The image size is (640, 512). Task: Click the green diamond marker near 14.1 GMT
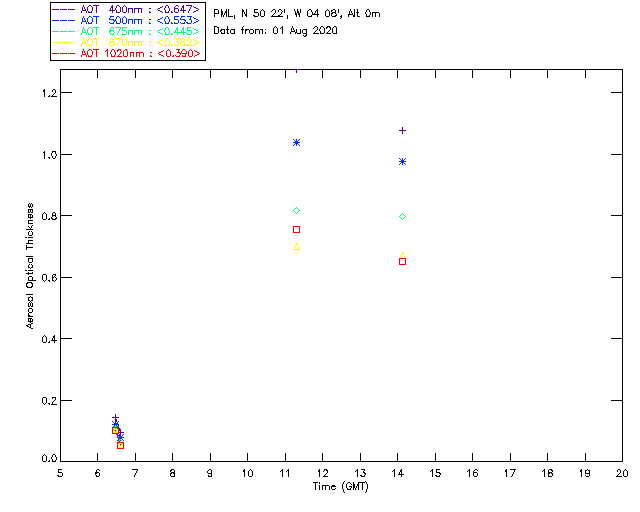pyautogui.click(x=402, y=217)
